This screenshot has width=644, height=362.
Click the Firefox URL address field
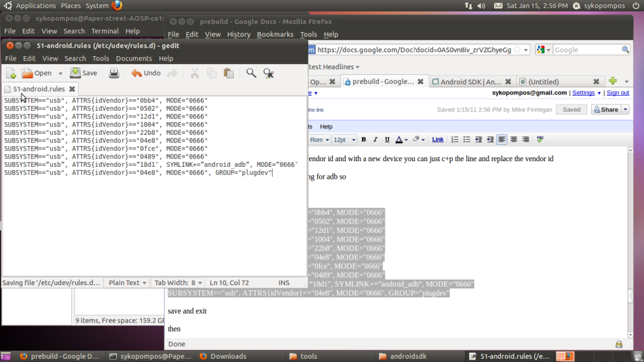414,50
